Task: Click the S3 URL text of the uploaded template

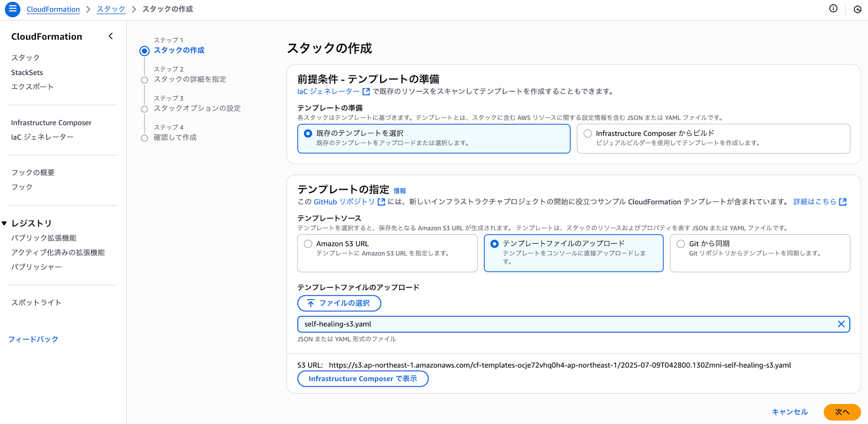Action: coord(560,365)
